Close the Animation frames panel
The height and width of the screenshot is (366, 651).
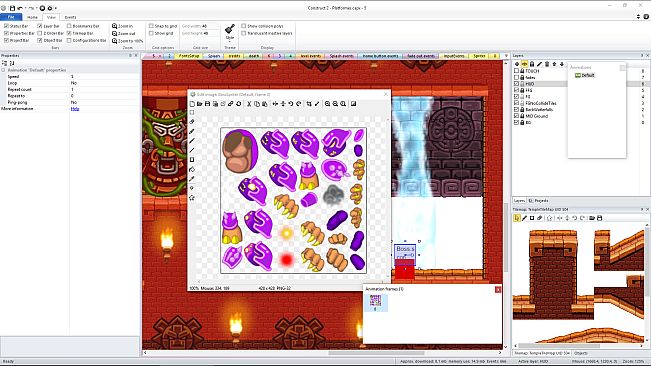(498, 289)
